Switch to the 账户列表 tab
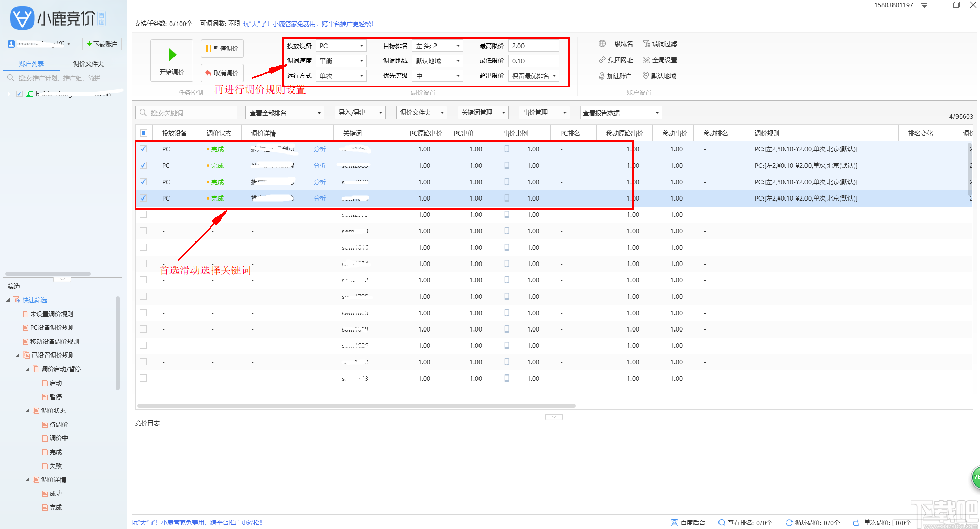This screenshot has height=529, width=980. 32,63
